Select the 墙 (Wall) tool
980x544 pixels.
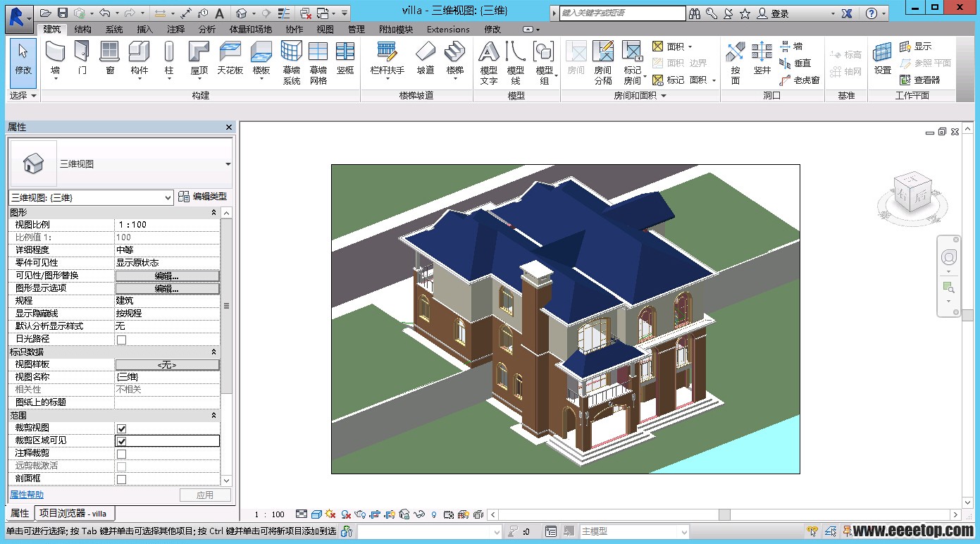[55, 61]
